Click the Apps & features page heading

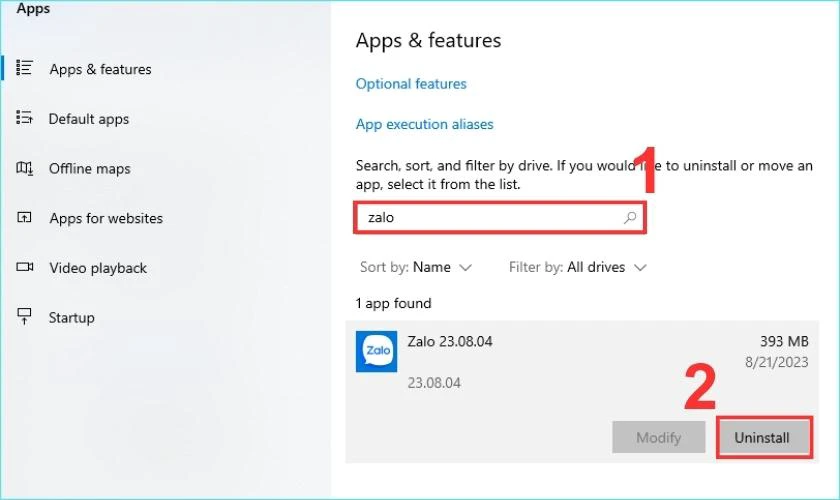[429, 41]
